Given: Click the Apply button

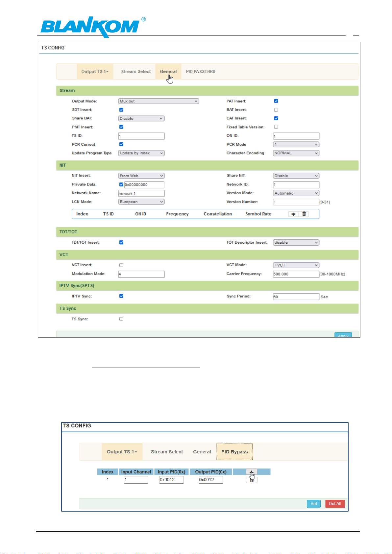Looking at the screenshot, I should (x=343, y=335).
